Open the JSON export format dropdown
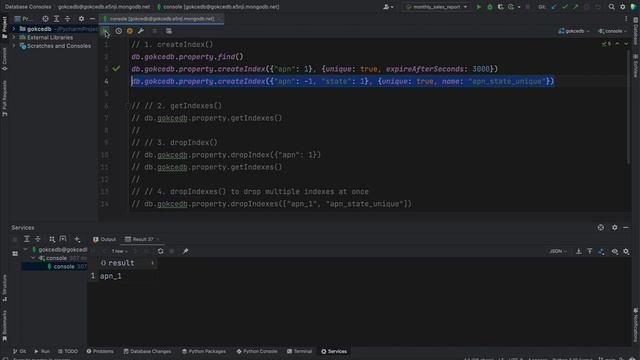The height and width of the screenshot is (360, 640). click(x=558, y=251)
